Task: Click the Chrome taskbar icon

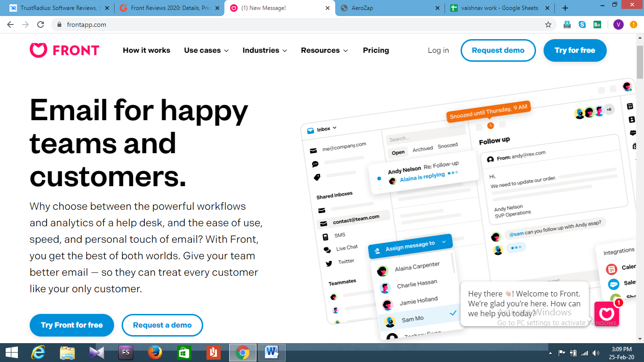Action: [x=243, y=353]
